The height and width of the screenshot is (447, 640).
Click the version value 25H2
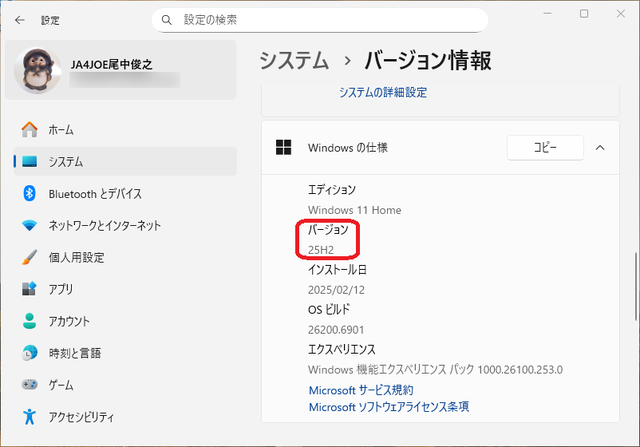321,250
